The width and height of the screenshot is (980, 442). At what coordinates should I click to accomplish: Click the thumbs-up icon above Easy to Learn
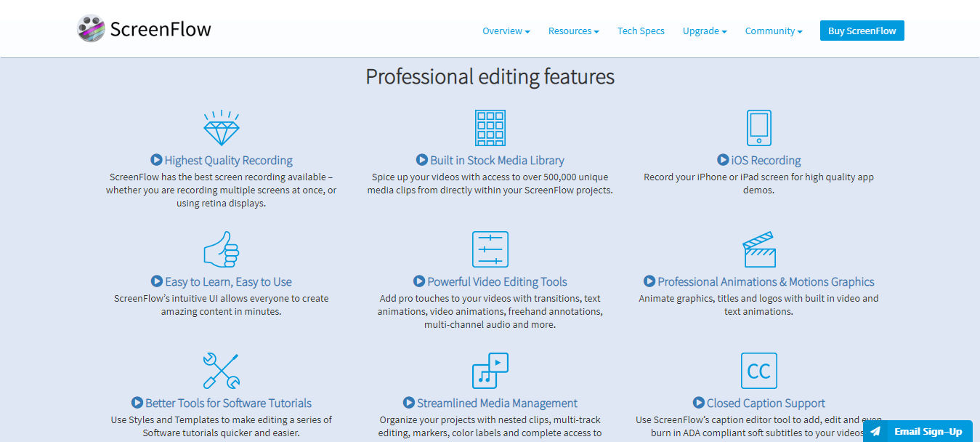point(221,249)
